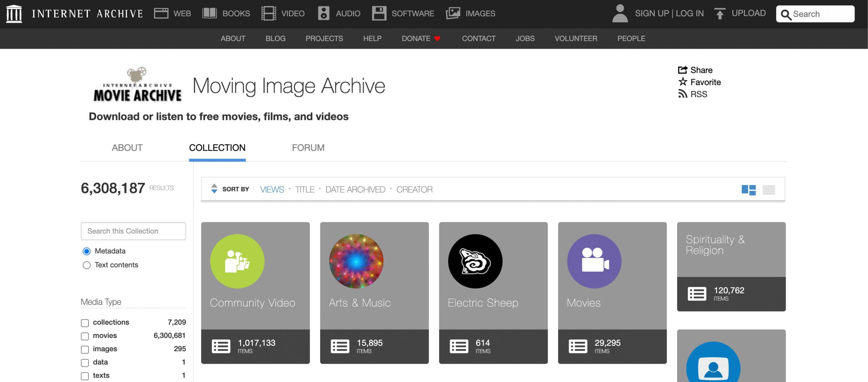The height and width of the screenshot is (382, 868).
Task: Open the Forum tab
Action: tap(308, 148)
